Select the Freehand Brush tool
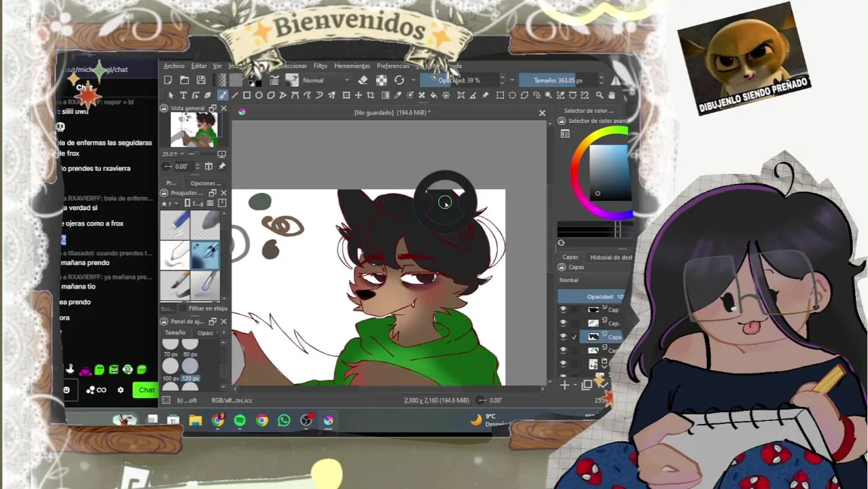Viewport: 868px width, 489px height. pos(222,95)
